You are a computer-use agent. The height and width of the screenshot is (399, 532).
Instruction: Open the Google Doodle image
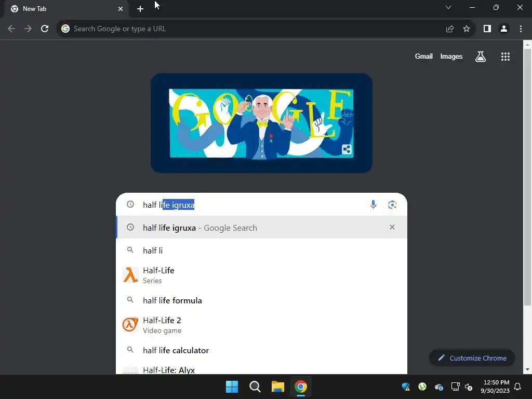click(x=261, y=123)
